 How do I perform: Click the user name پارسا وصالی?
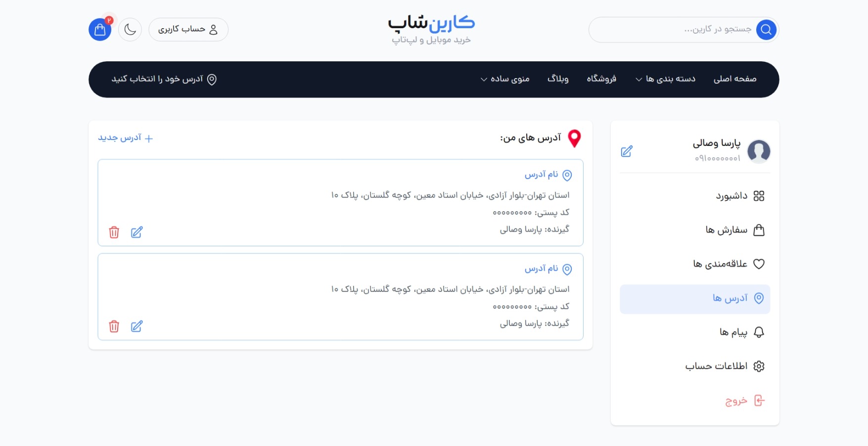[717, 143]
